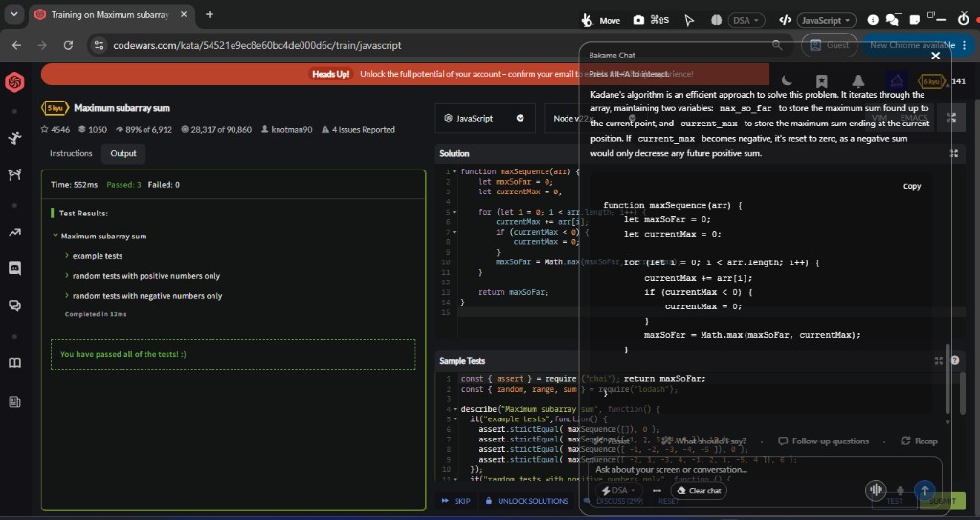Switch to the Instructions tab

71,153
